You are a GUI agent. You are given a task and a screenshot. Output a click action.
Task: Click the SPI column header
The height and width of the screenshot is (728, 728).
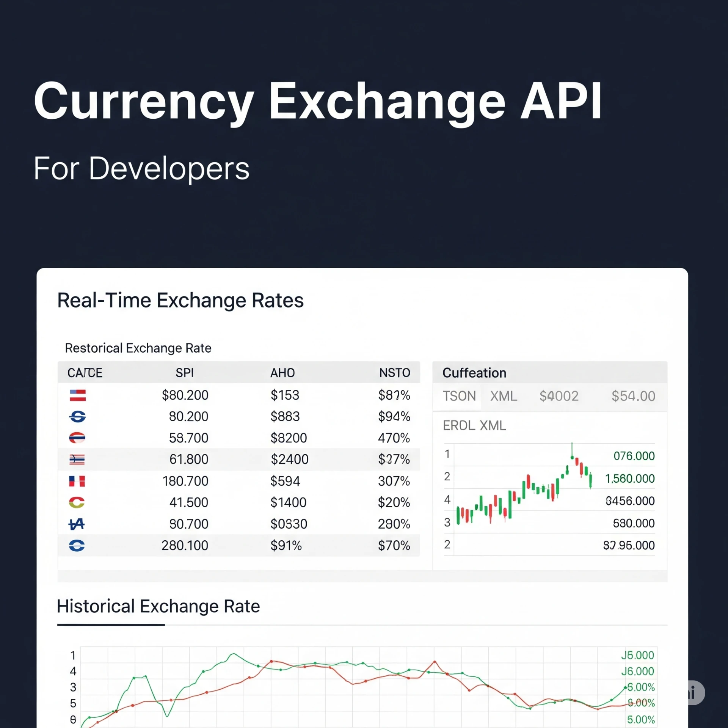pyautogui.click(x=185, y=373)
